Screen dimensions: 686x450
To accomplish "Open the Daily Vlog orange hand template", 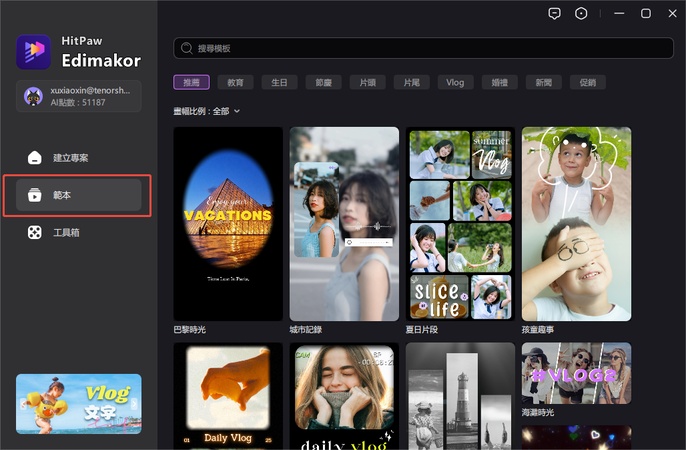I will 228,396.
